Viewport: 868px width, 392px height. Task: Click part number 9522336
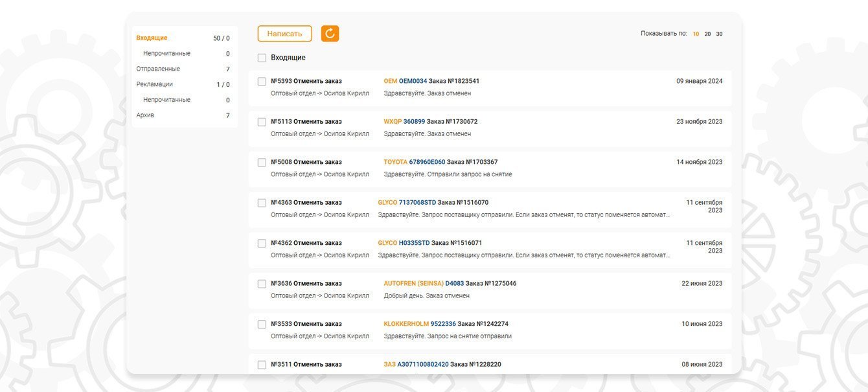pyautogui.click(x=443, y=324)
